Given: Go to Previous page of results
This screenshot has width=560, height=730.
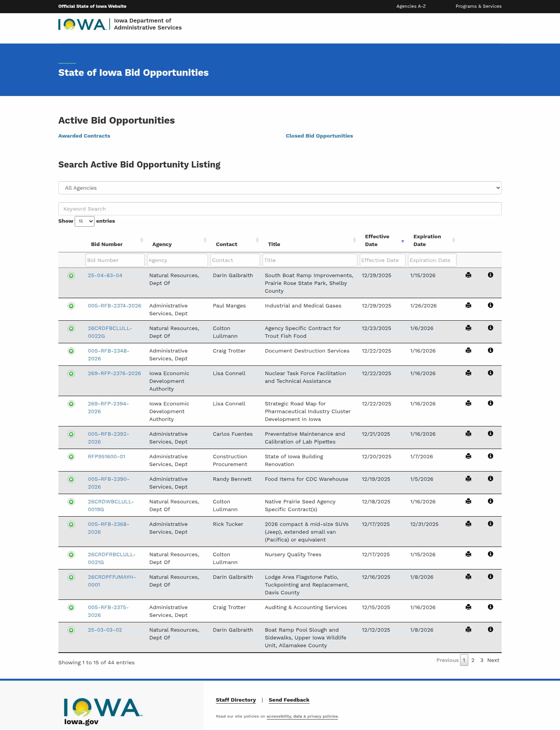Looking at the screenshot, I should 447,660.
